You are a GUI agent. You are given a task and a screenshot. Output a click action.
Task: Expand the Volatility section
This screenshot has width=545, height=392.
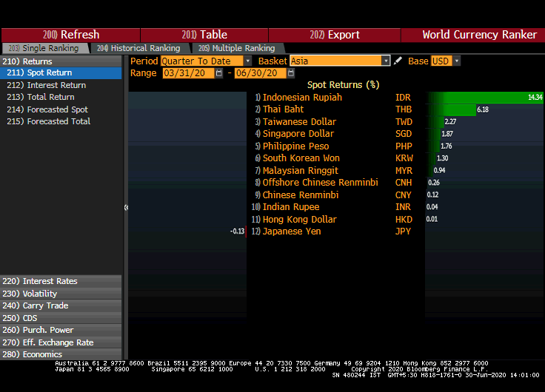(40, 294)
